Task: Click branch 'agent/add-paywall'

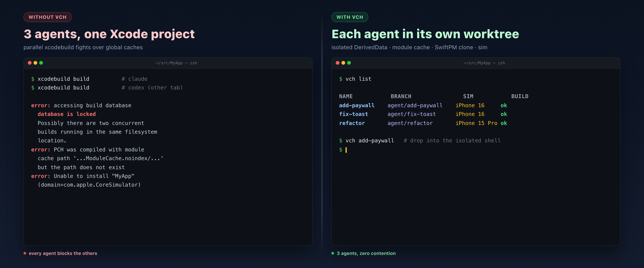Action: 415,105
